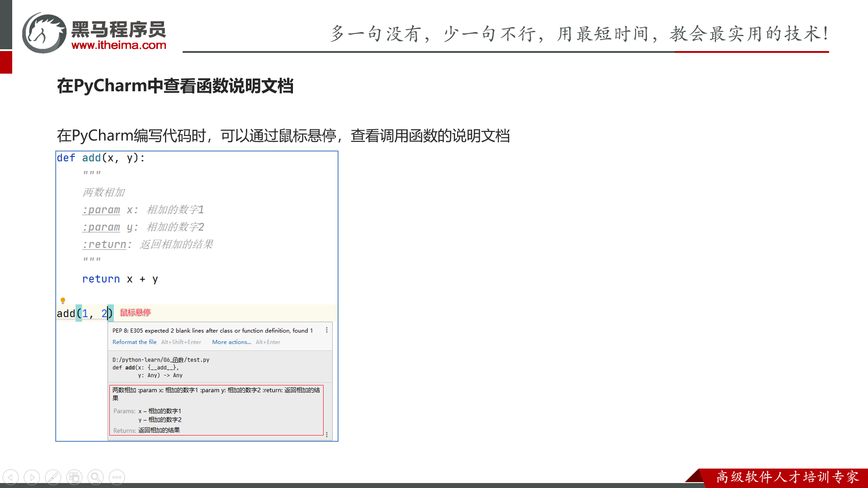Click www.itheima.com website address
This screenshot has width=868, height=488.
[x=118, y=45]
